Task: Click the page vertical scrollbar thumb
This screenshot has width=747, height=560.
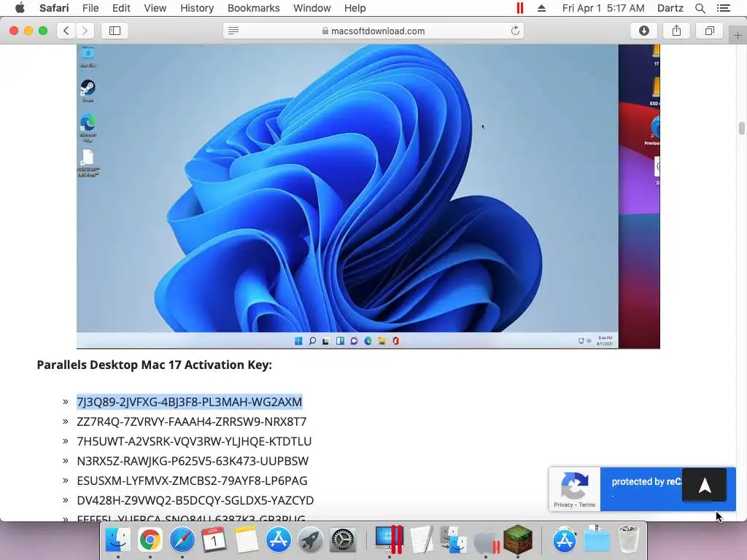Action: [741, 128]
